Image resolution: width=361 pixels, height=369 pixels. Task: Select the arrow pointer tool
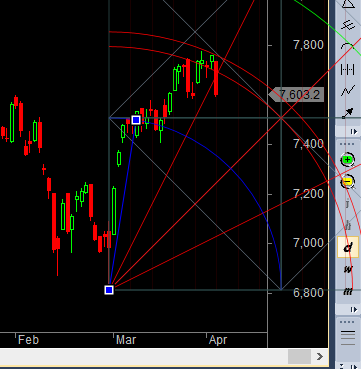[x=348, y=113]
